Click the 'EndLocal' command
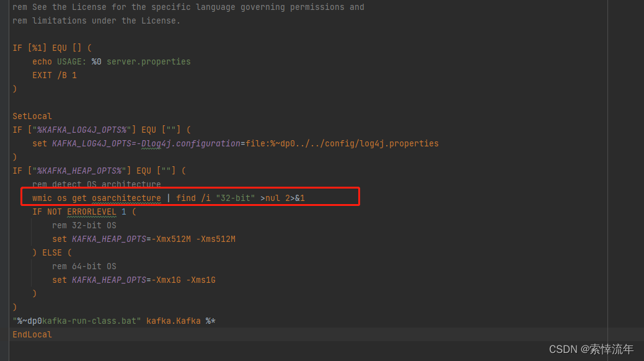644x361 pixels. (x=32, y=334)
